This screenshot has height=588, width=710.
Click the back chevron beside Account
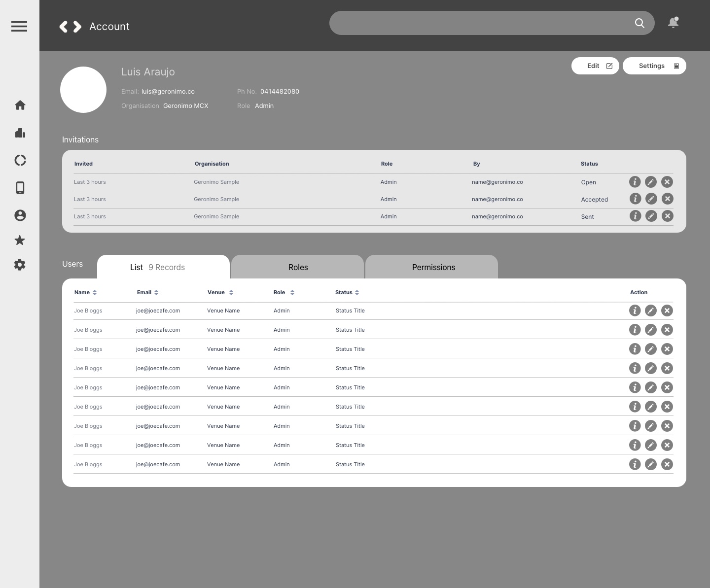click(x=63, y=27)
